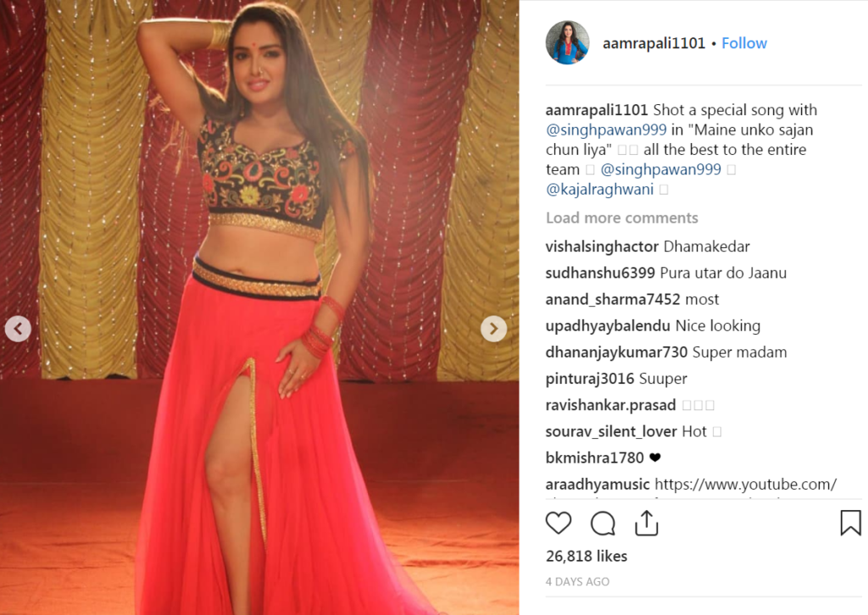The image size is (868, 615).
Task: Select the main post photo
Action: pos(259,307)
